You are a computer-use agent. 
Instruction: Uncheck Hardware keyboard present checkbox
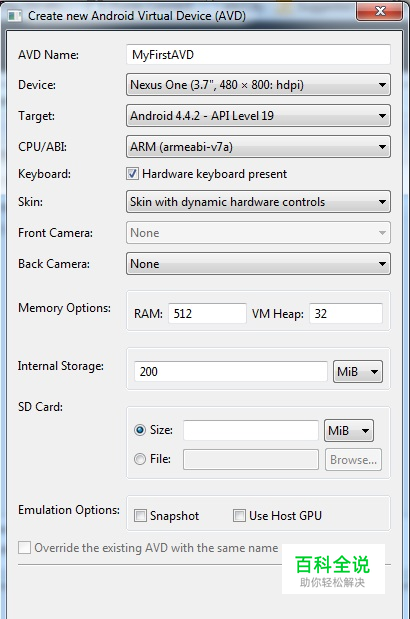(132, 174)
